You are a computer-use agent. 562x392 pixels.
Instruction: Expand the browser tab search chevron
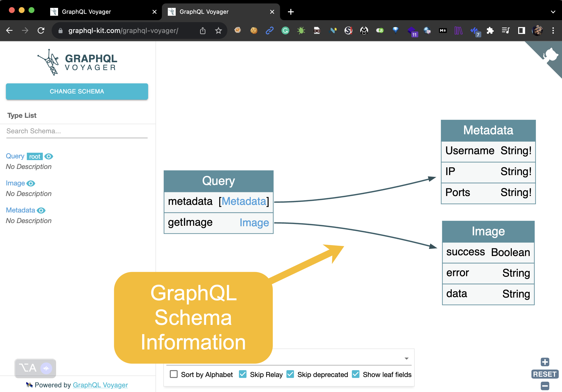[x=553, y=12]
